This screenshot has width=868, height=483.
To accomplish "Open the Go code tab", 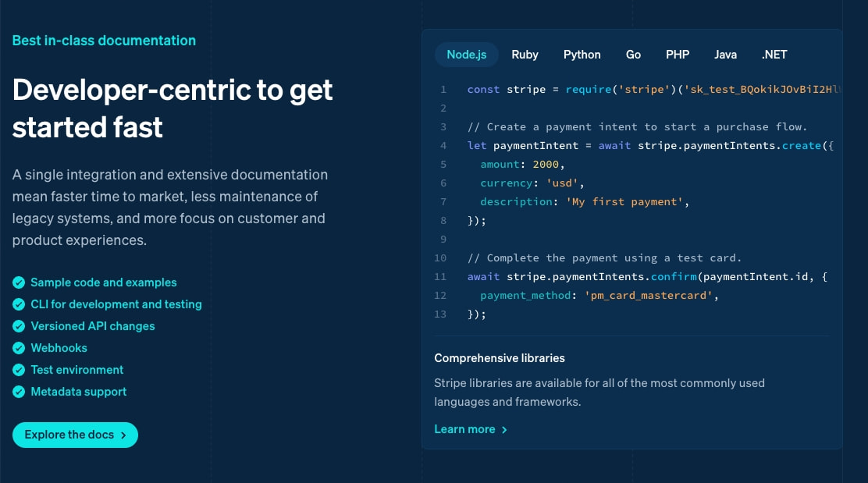I will (x=633, y=55).
